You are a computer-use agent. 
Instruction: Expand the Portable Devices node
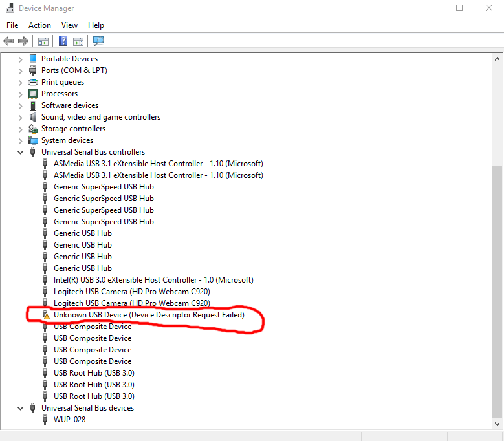pyautogui.click(x=20, y=59)
